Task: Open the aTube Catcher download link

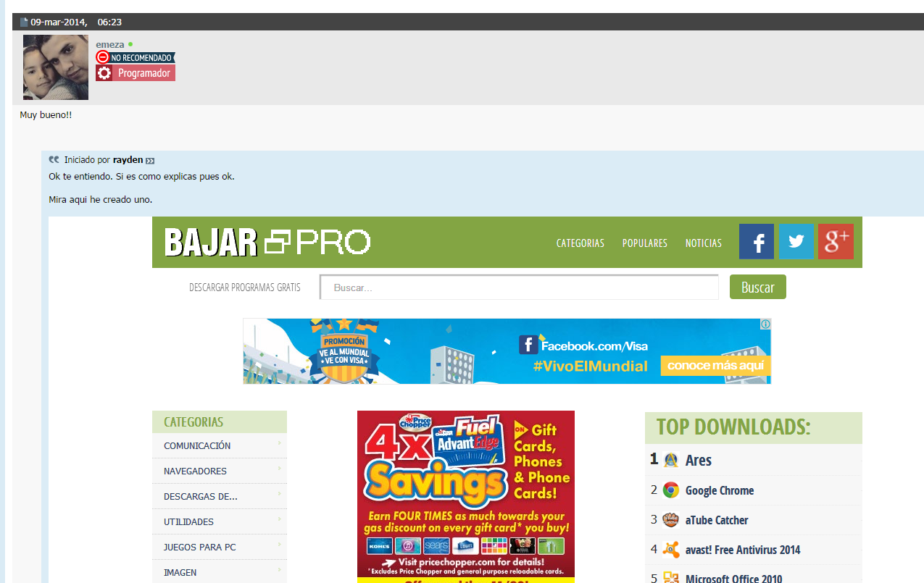Action: coord(717,520)
